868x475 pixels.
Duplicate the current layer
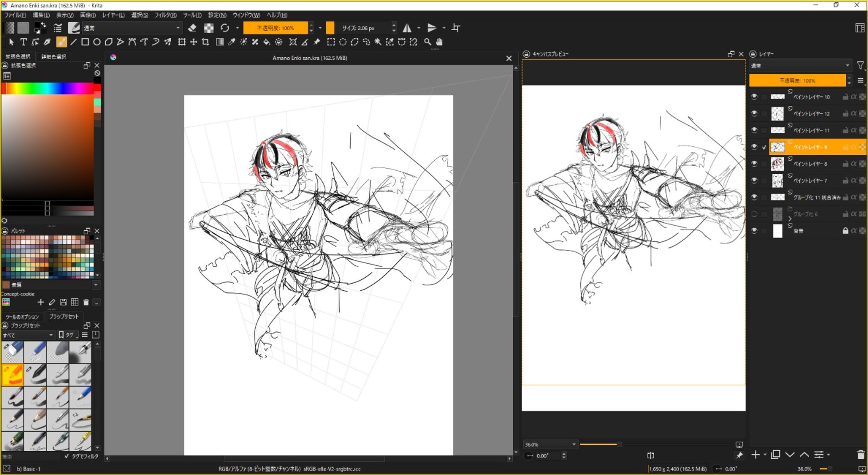click(x=775, y=455)
